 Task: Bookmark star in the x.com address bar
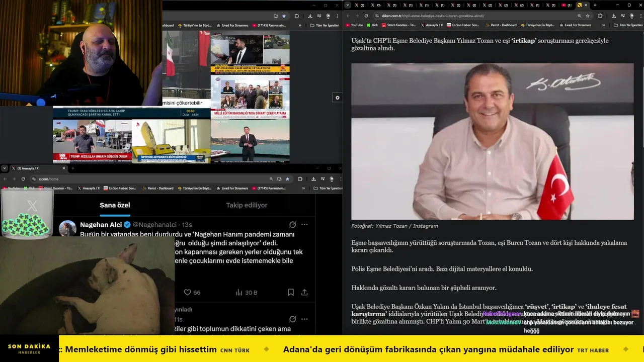[287, 178]
